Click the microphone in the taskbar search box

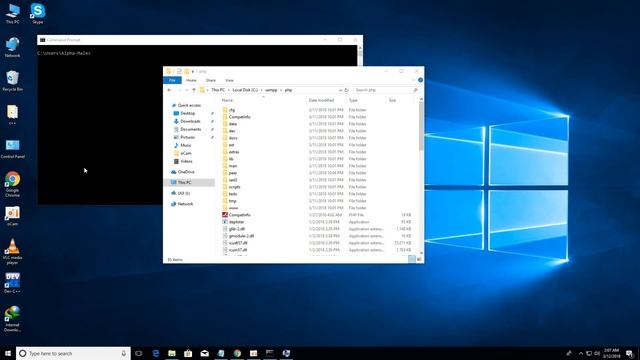click(124, 353)
